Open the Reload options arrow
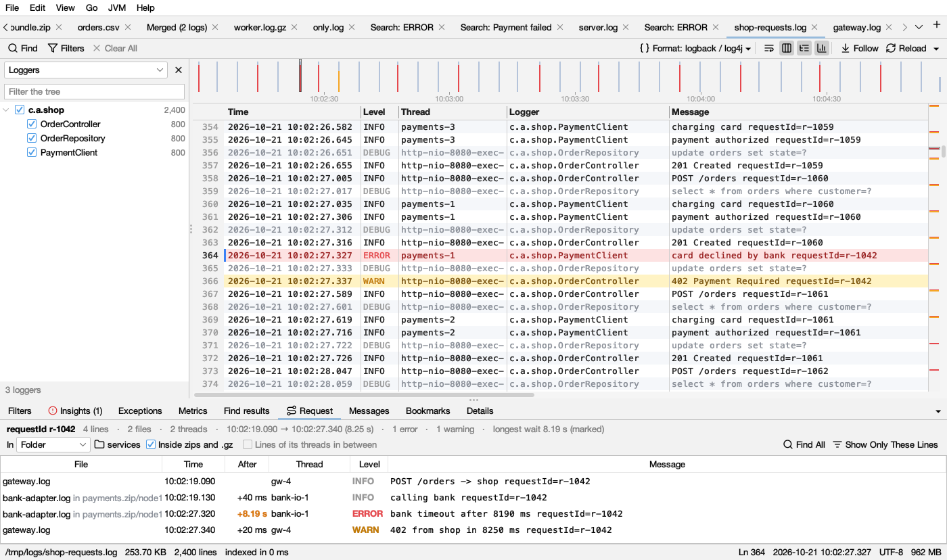The width and height of the screenshot is (947, 560). pos(936,49)
